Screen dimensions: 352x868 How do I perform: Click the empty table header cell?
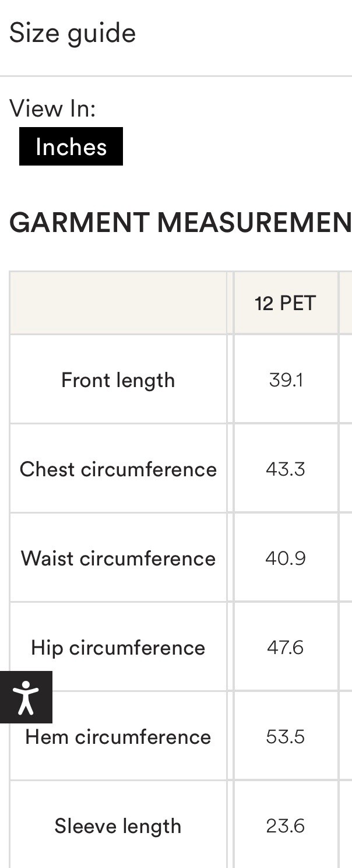[x=118, y=303]
